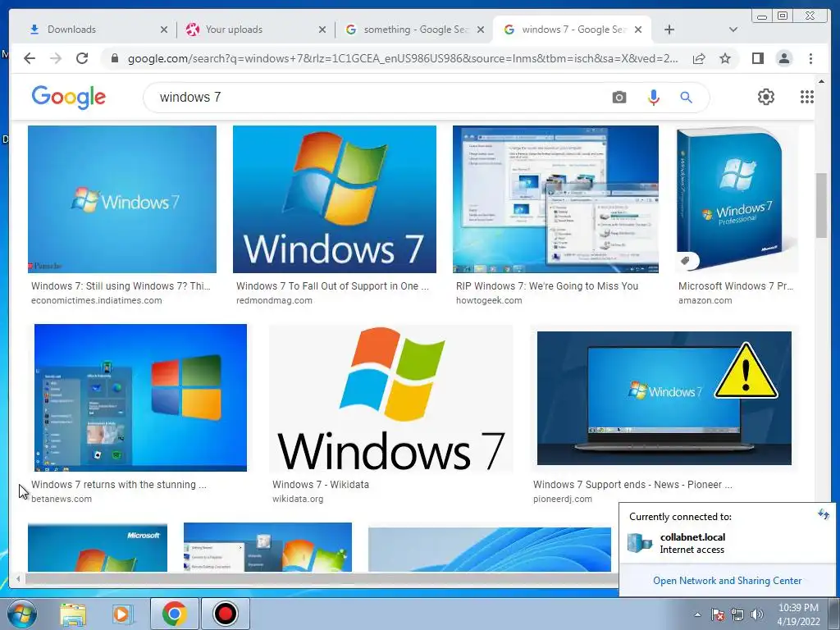Click the forward navigation arrow
Image resolution: width=840 pixels, height=630 pixels.
pos(56,58)
